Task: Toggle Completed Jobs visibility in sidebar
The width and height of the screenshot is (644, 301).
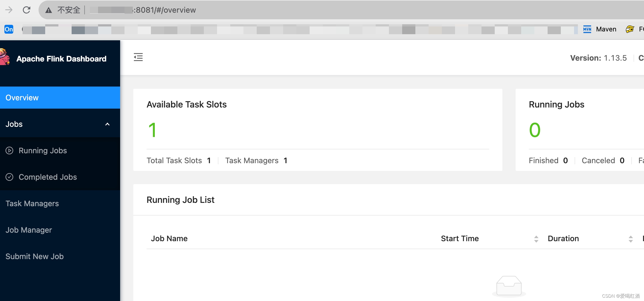Action: [48, 177]
